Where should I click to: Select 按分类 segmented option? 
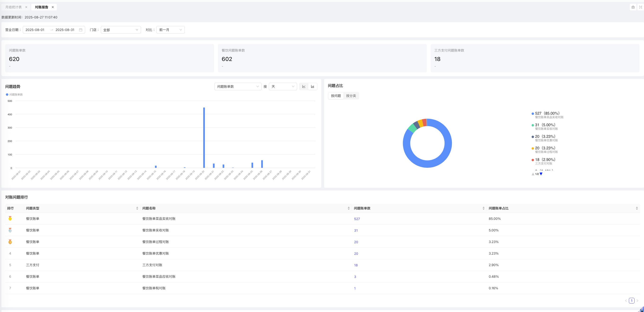coord(351,96)
